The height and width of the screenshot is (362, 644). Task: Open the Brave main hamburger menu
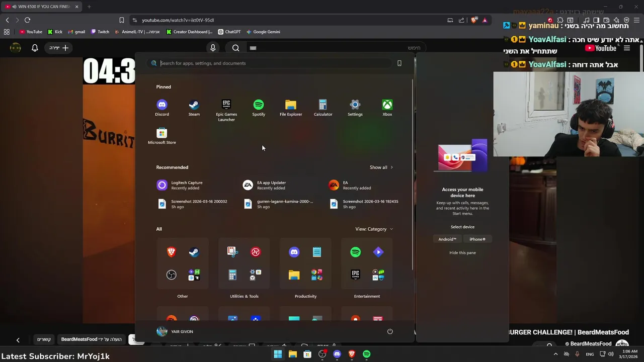pyautogui.click(x=636, y=20)
